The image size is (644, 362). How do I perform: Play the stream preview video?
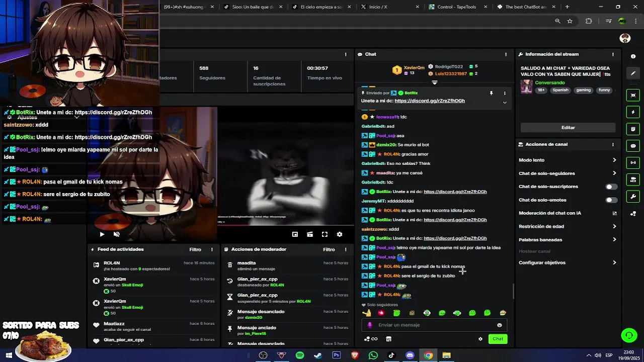(x=102, y=234)
